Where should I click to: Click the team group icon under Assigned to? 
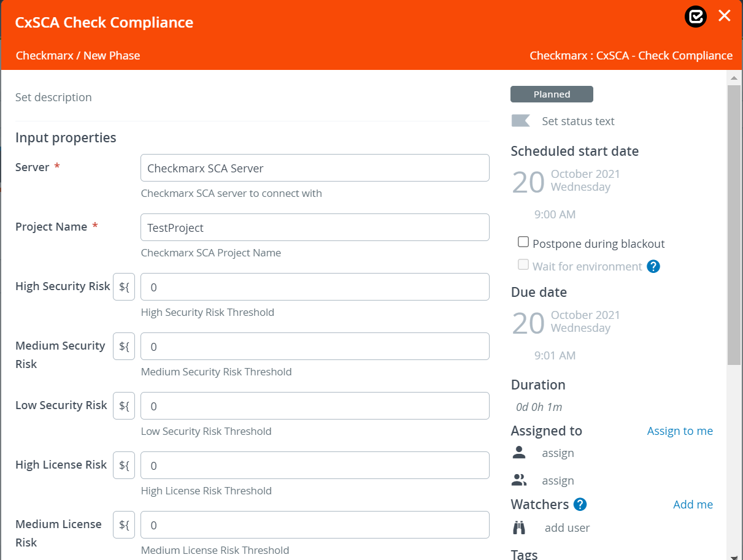point(519,480)
